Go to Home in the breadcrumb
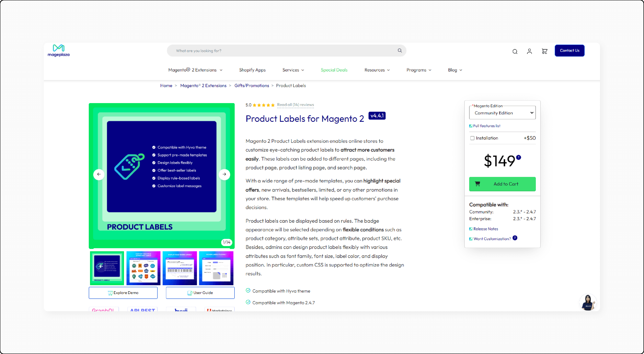 pos(166,85)
